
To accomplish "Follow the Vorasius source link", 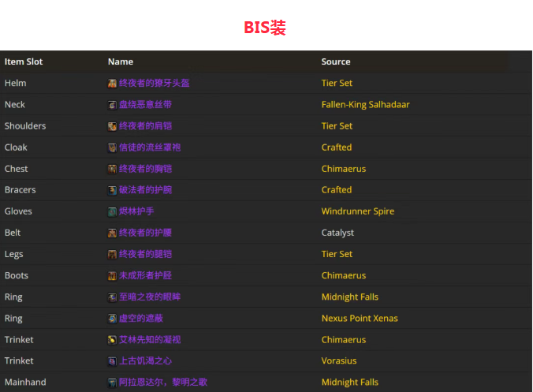I will click(339, 361).
